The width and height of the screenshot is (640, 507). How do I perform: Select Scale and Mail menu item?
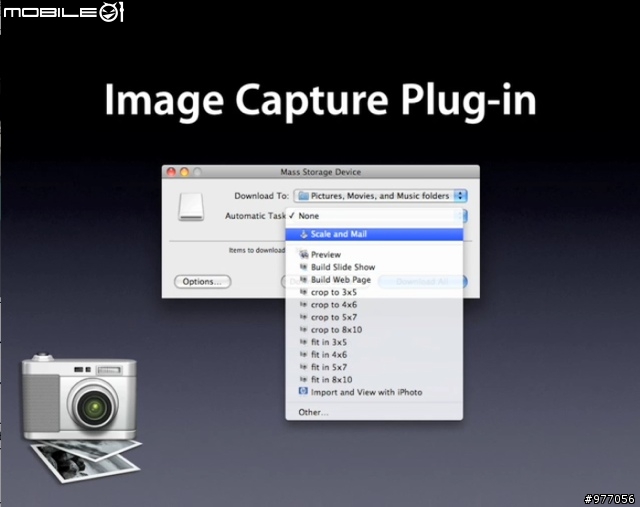click(x=374, y=234)
